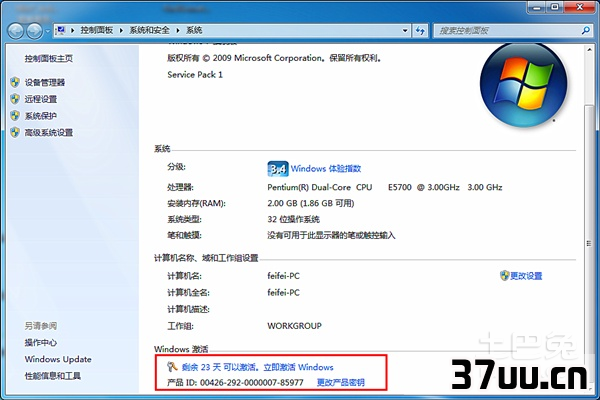This screenshot has height=400, width=600.
Task: Click the Service Pack 1 text
Action: click(195, 75)
